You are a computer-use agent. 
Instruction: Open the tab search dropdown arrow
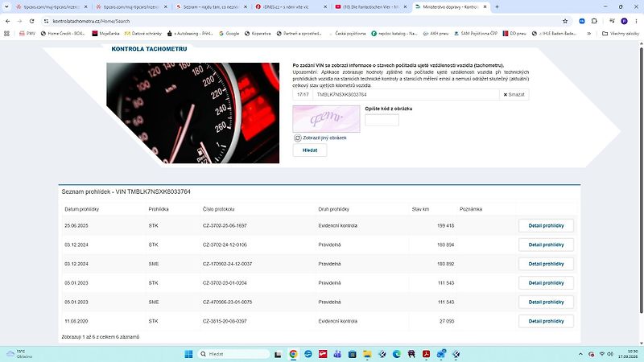click(6, 6)
